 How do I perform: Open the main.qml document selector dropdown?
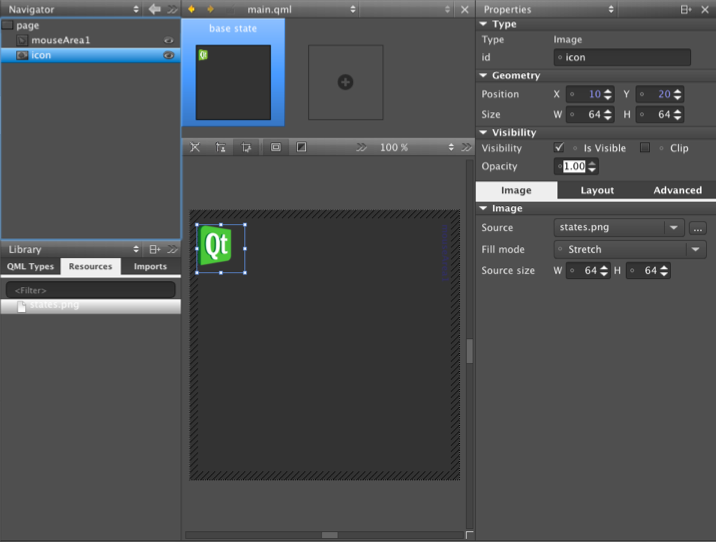pos(353,9)
